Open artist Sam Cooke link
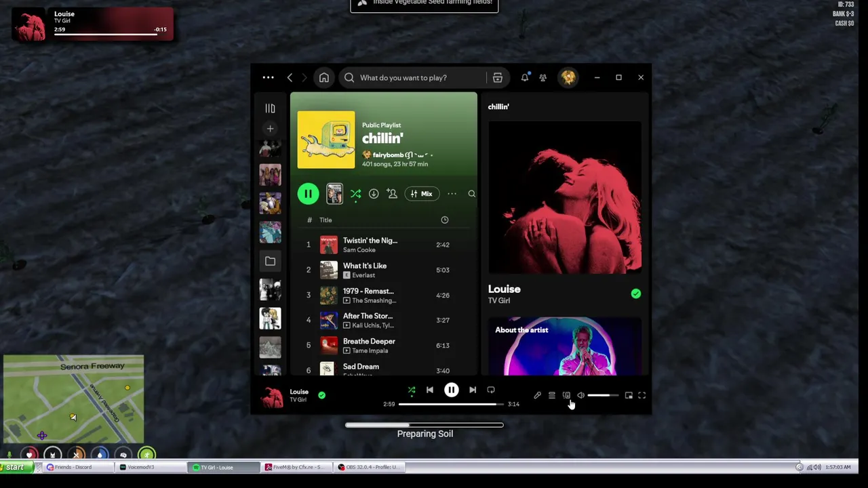This screenshot has height=488, width=868. 359,250
